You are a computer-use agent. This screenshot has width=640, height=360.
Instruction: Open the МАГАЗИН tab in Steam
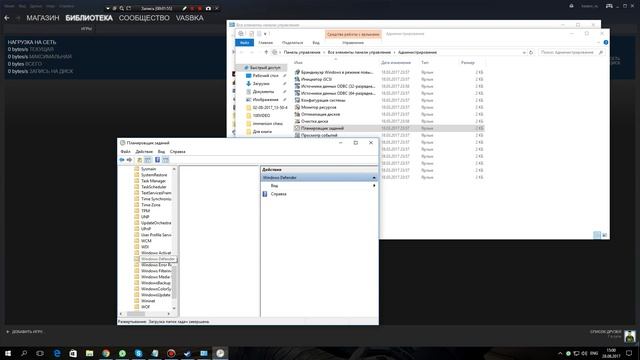[43, 18]
